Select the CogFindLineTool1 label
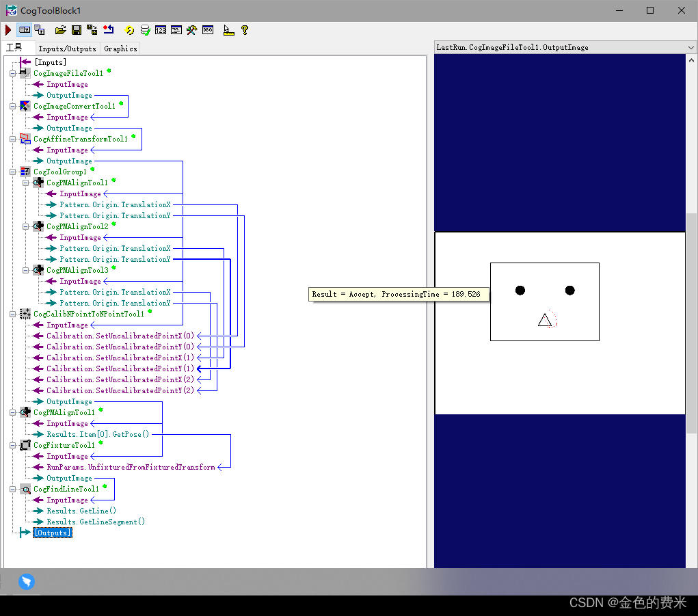 click(x=66, y=489)
